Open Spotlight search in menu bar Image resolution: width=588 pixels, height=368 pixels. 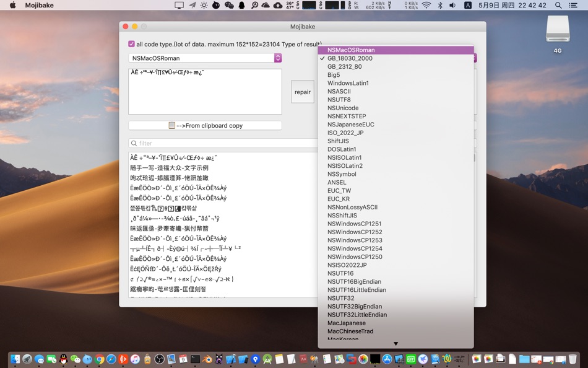tap(558, 5)
